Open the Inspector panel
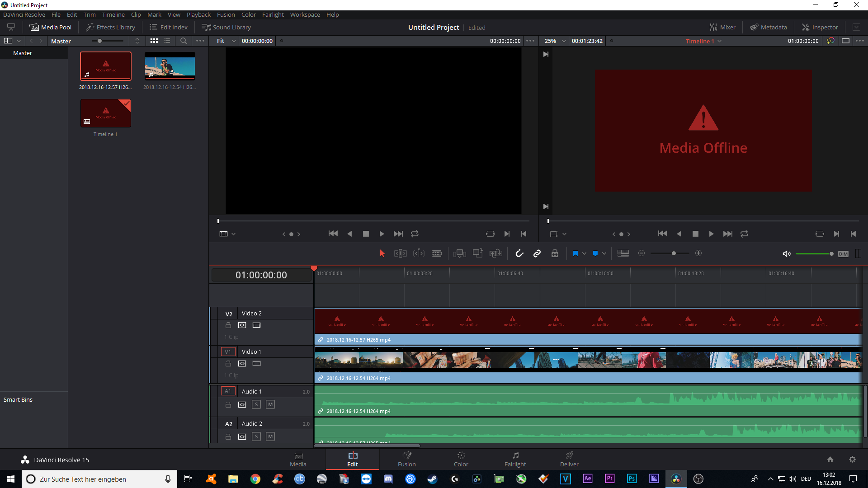Image resolution: width=868 pixels, height=488 pixels. (820, 27)
